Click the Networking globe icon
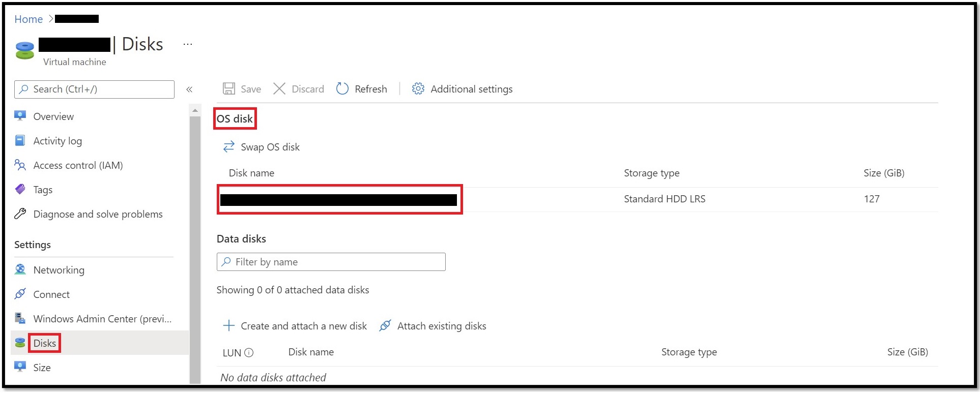Viewport: 980px width, 393px height. pos(20,269)
